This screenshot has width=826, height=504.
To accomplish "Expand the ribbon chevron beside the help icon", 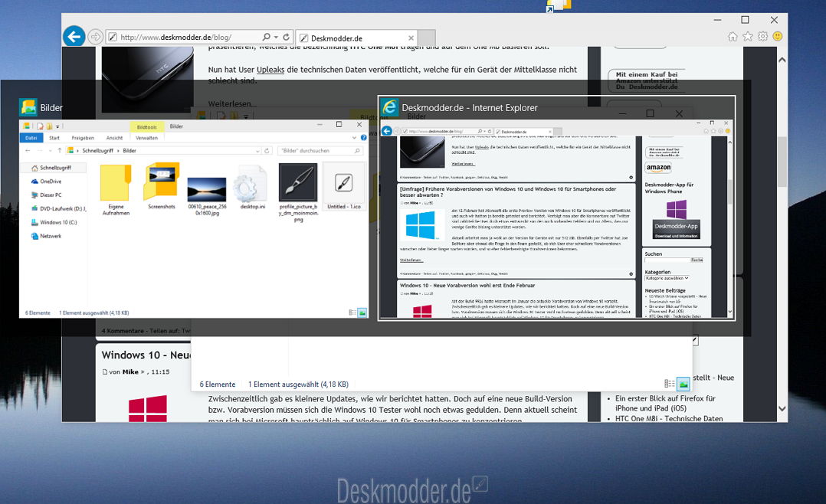I will (x=354, y=138).
